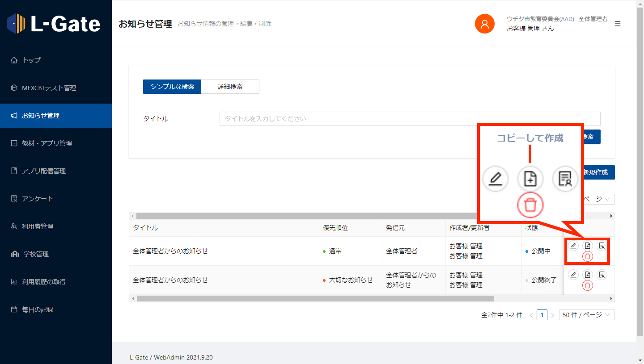The width and height of the screenshot is (644, 364).
Task: Open the hamburger menu at top right
Action: pos(618,24)
